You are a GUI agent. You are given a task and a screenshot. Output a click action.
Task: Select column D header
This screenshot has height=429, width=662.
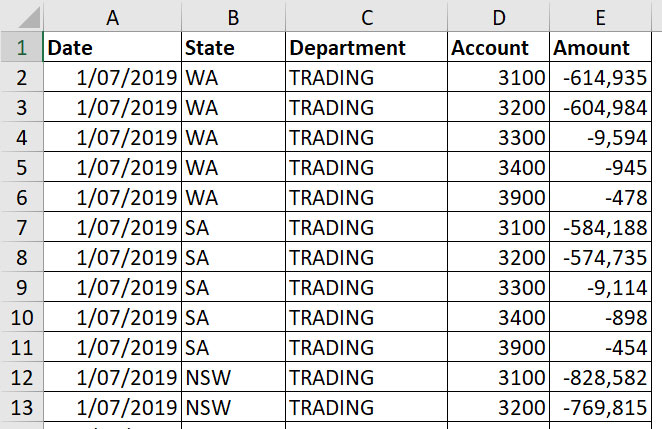click(x=499, y=16)
